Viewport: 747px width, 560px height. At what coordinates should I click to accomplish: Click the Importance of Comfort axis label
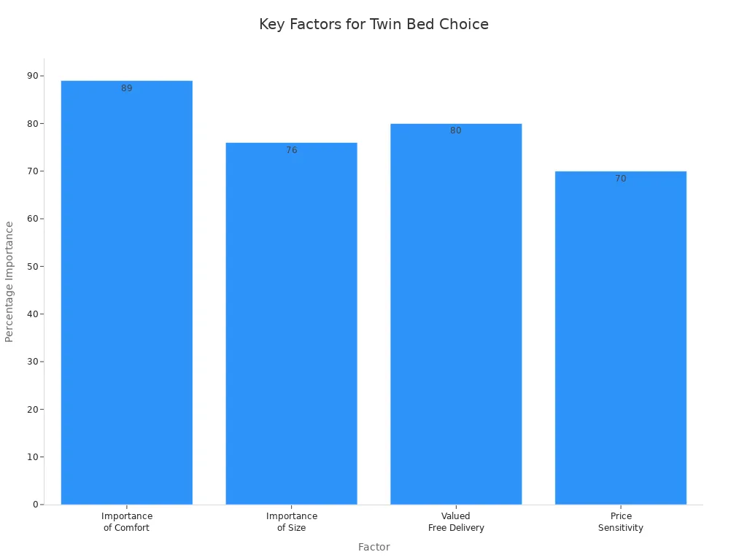click(x=127, y=522)
